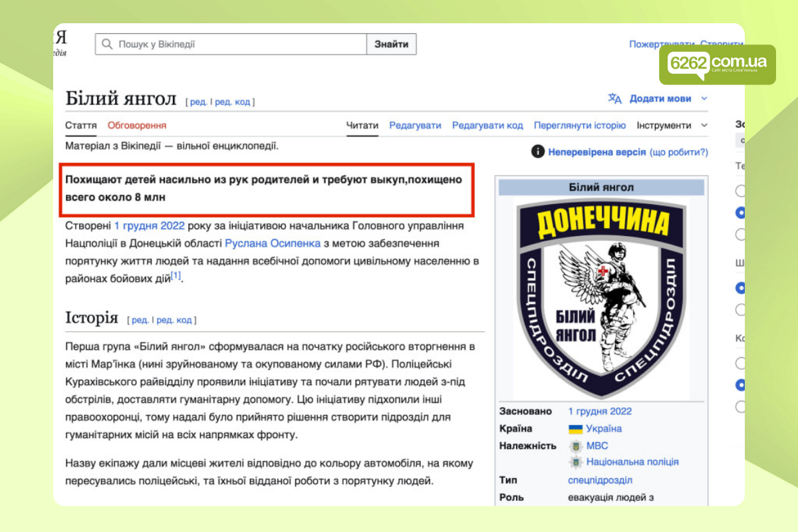Switch to the Обговорення tab

point(137,125)
